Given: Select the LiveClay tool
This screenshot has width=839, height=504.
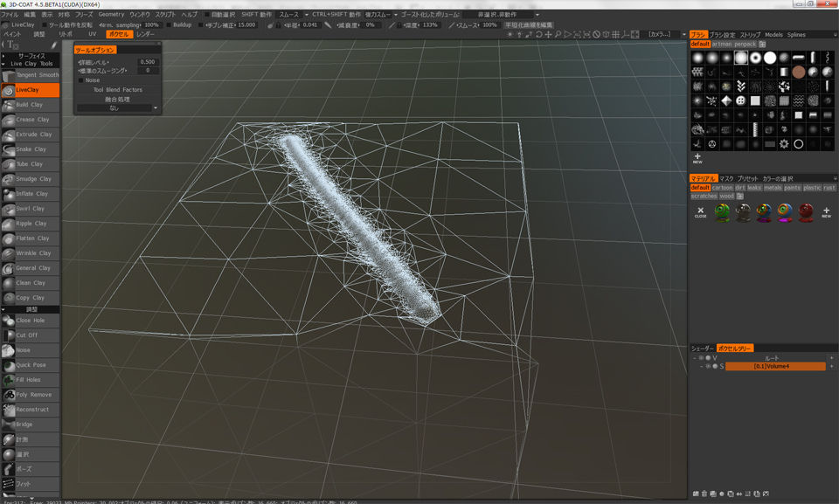Looking at the screenshot, I should coord(31,90).
